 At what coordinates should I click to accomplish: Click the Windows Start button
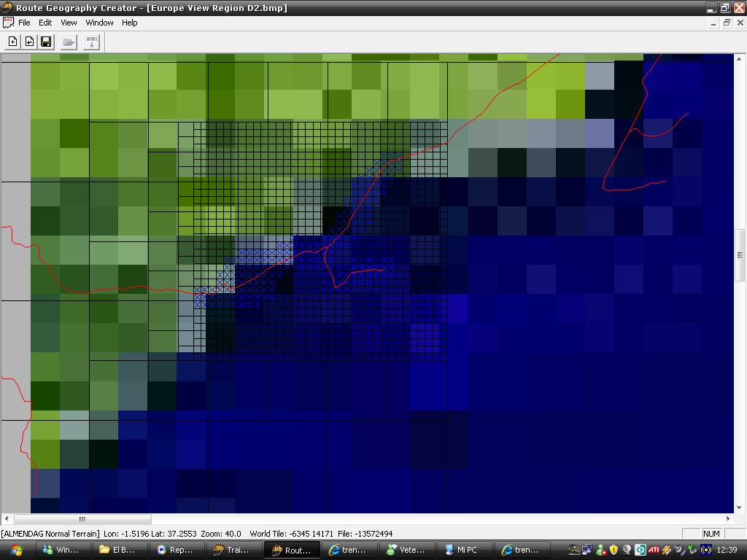point(17,550)
